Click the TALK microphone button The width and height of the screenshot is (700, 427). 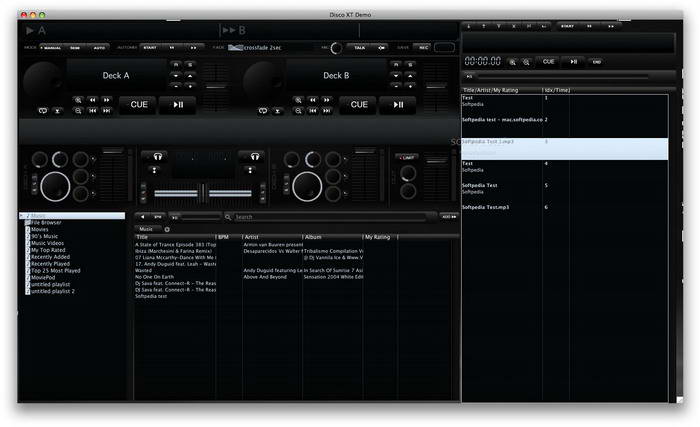(x=359, y=47)
